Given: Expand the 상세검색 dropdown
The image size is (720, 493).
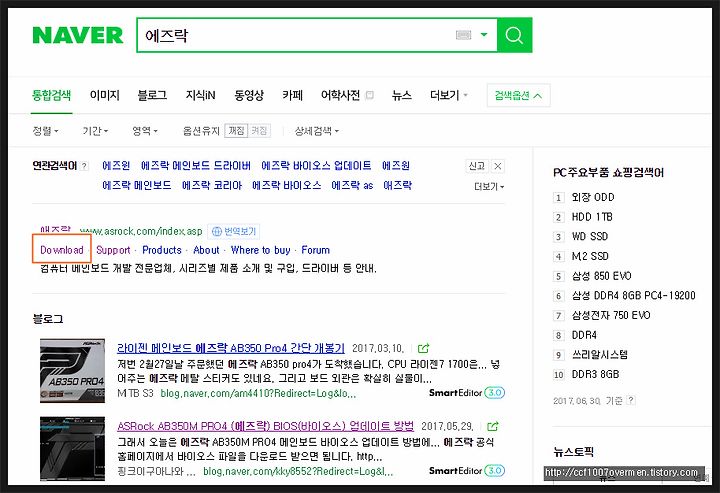Looking at the screenshot, I should 317,131.
